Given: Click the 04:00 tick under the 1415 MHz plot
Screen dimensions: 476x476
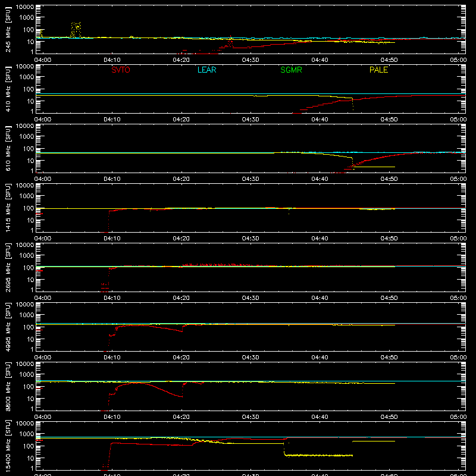Looking at the screenshot, I should pyautogui.click(x=42, y=239).
